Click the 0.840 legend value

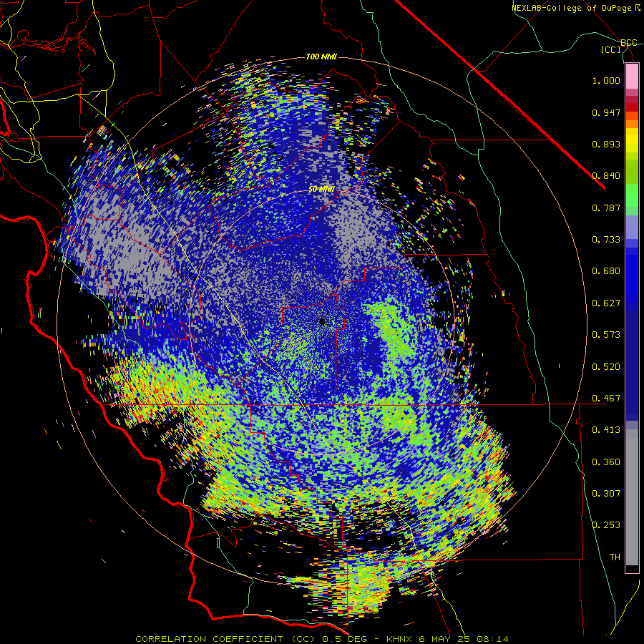606,176
